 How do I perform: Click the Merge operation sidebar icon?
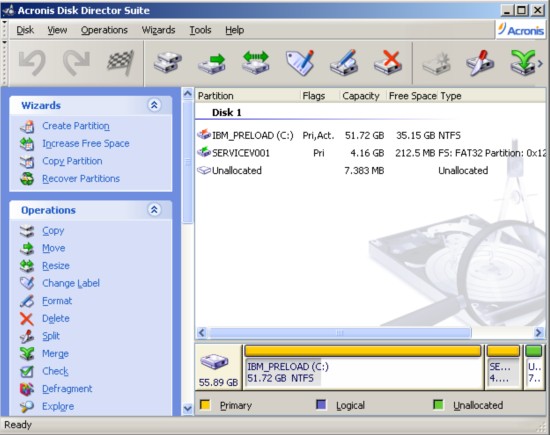[x=27, y=354]
